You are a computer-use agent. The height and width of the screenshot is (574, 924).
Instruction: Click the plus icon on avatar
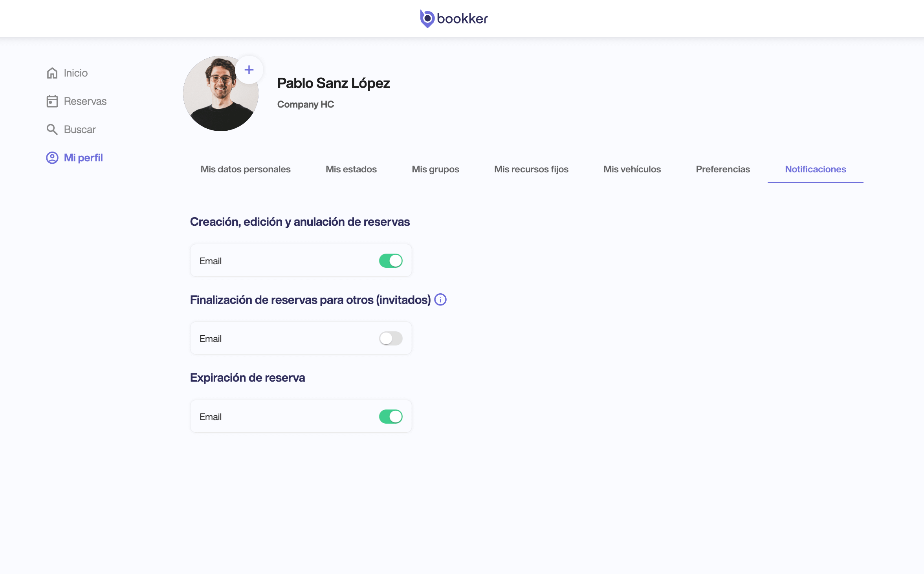249,70
